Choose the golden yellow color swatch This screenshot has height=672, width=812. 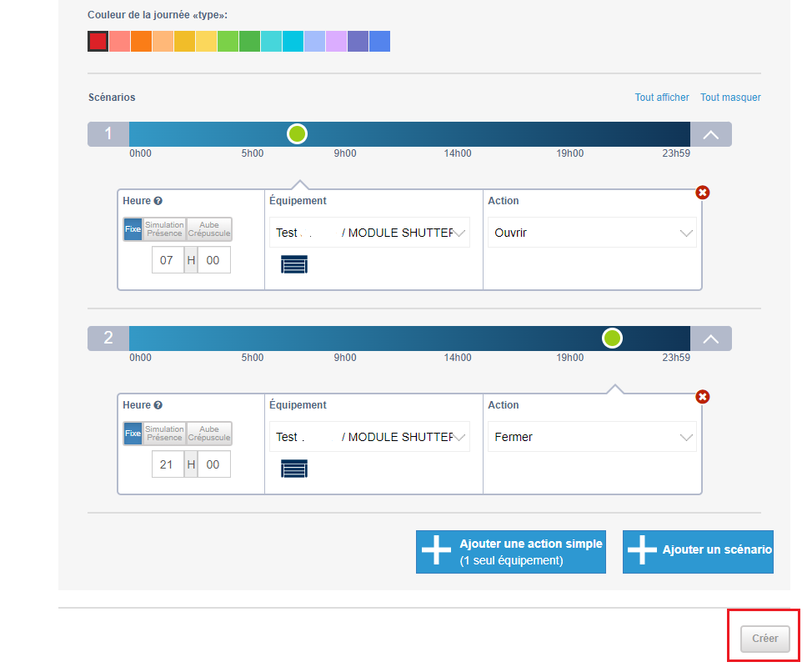coord(185,42)
